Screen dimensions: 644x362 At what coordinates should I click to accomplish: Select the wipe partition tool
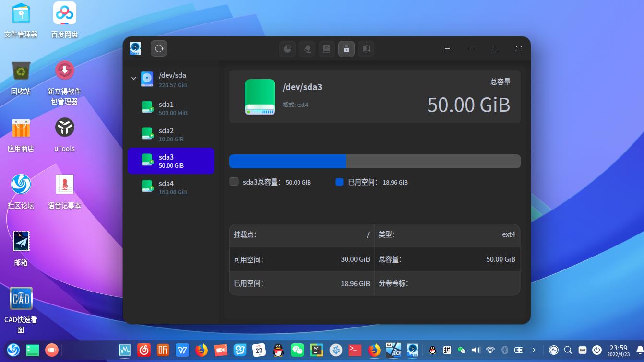coord(307,48)
